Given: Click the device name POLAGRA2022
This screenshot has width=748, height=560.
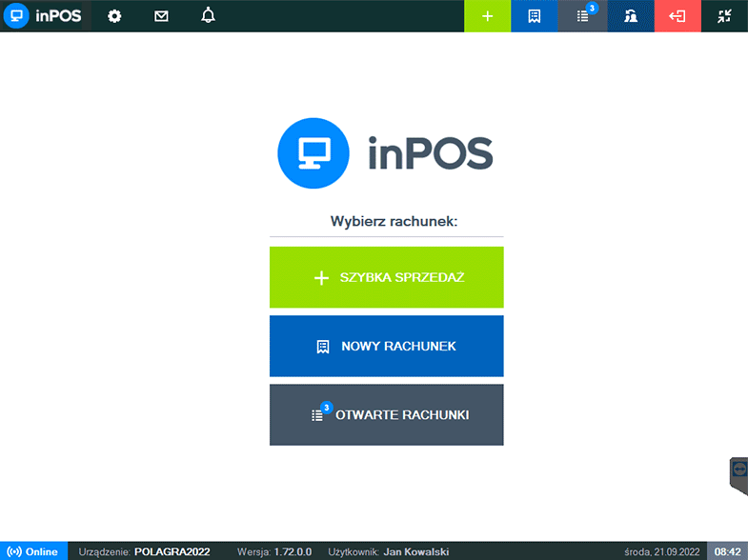Looking at the screenshot, I should 172,551.
